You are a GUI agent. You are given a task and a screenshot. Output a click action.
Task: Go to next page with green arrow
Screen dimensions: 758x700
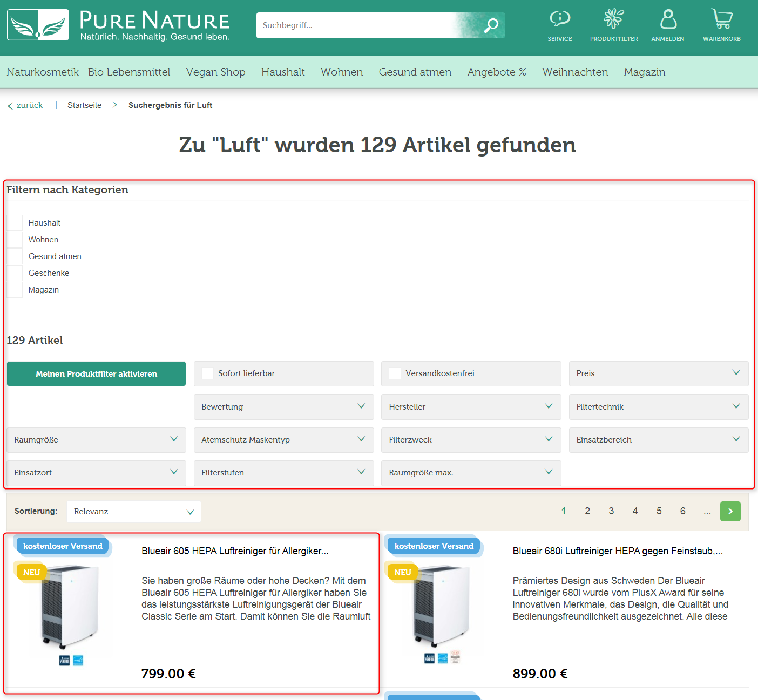[x=730, y=511]
